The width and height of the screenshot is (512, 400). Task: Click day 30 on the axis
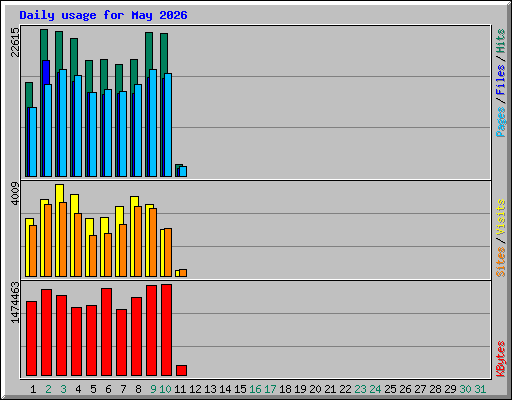click(x=465, y=389)
